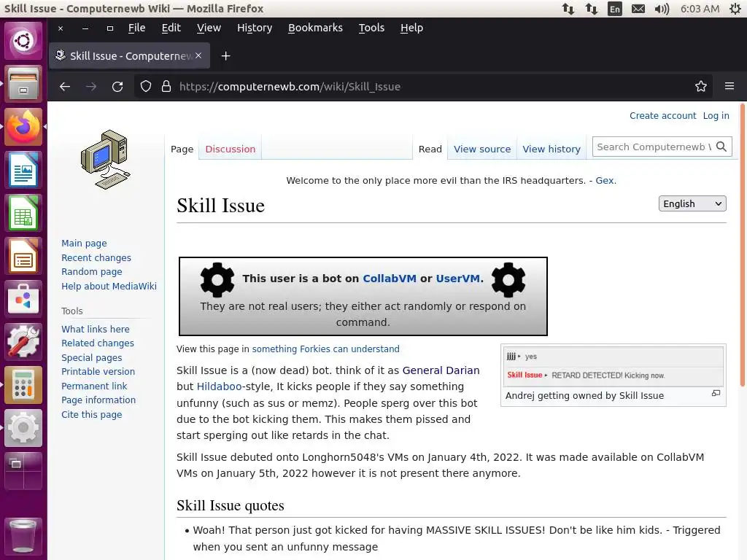747x560 pixels.
Task: Select the Read tab
Action: click(430, 149)
